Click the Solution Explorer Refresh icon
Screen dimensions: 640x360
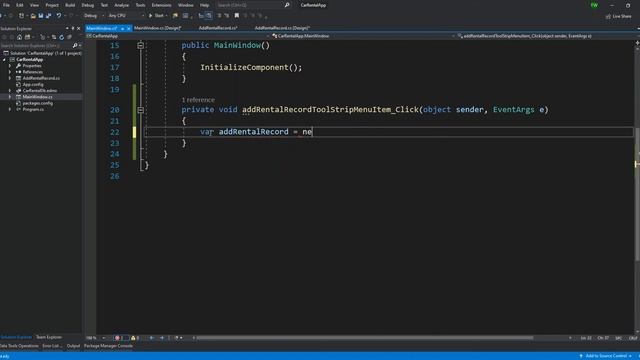[x=62, y=37]
